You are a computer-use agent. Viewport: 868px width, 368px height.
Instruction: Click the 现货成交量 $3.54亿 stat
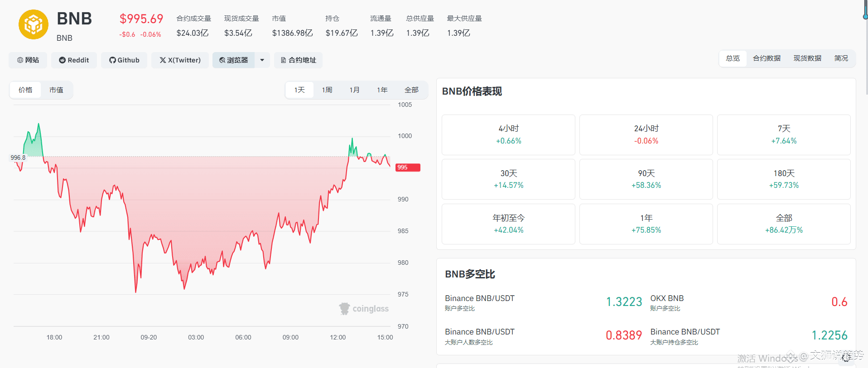(x=241, y=26)
